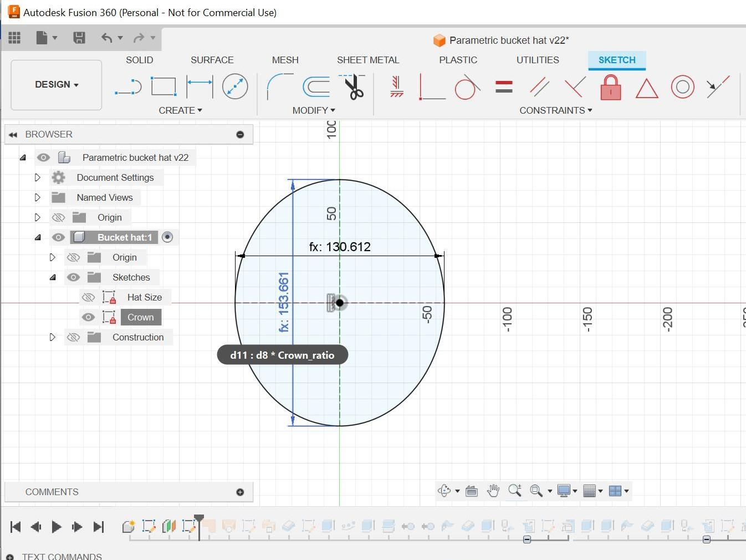The image size is (746, 560).
Task: Apply the Tangent constraint
Action: click(467, 87)
